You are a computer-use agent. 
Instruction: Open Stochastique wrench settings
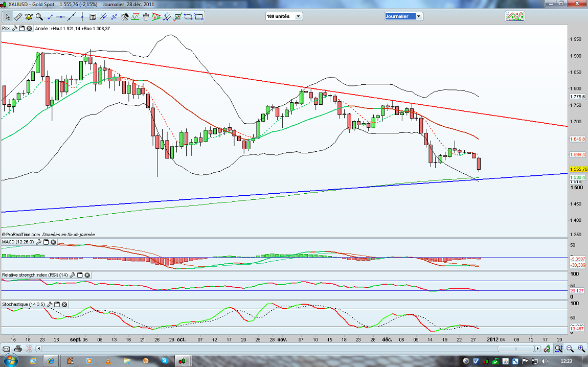[50, 305]
